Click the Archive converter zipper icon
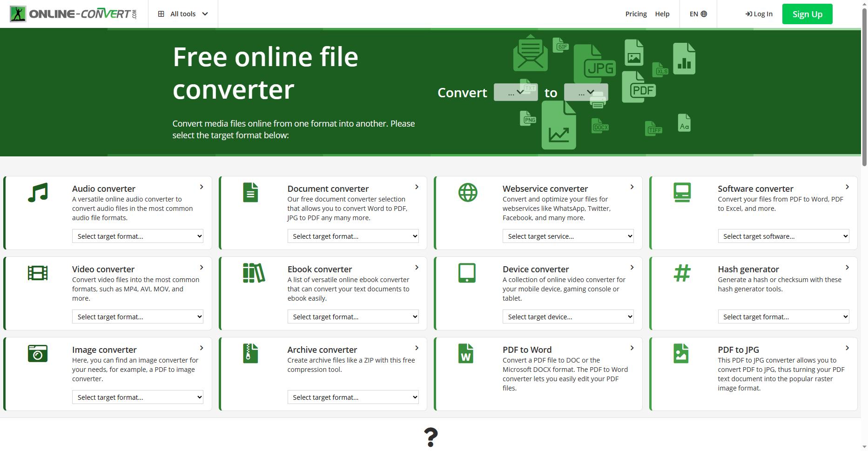This screenshot has height=451, width=868. [x=251, y=353]
